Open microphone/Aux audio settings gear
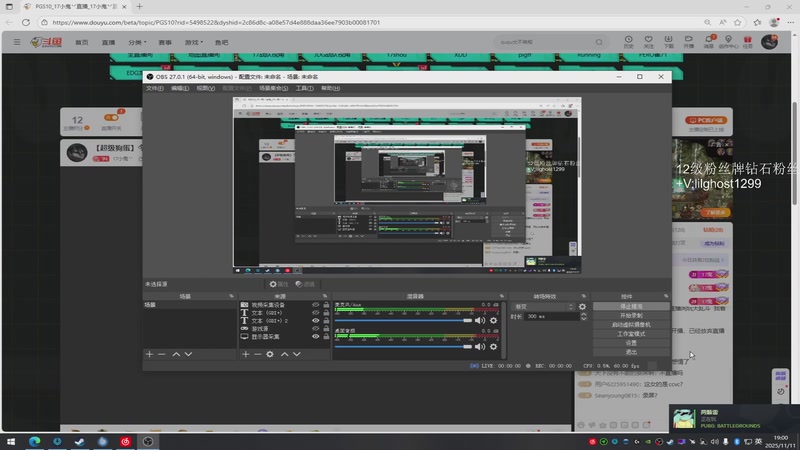Image resolution: width=800 pixels, height=450 pixels. click(x=493, y=320)
